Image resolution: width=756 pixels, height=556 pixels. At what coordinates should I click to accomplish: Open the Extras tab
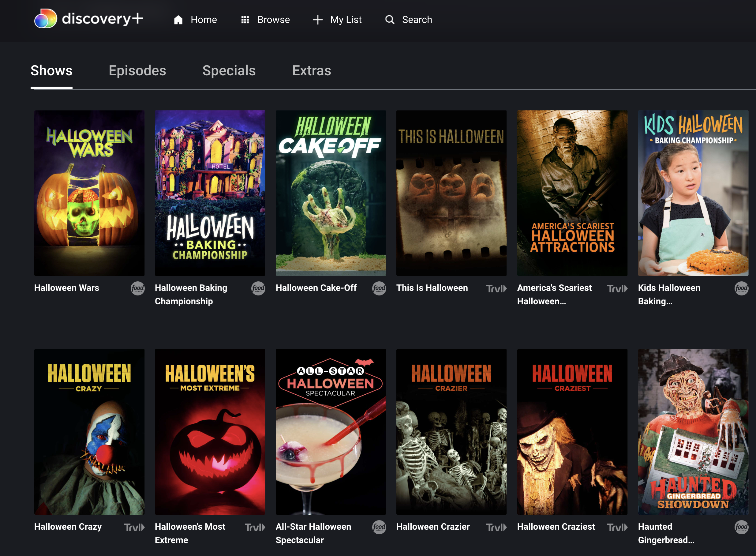pyautogui.click(x=311, y=71)
